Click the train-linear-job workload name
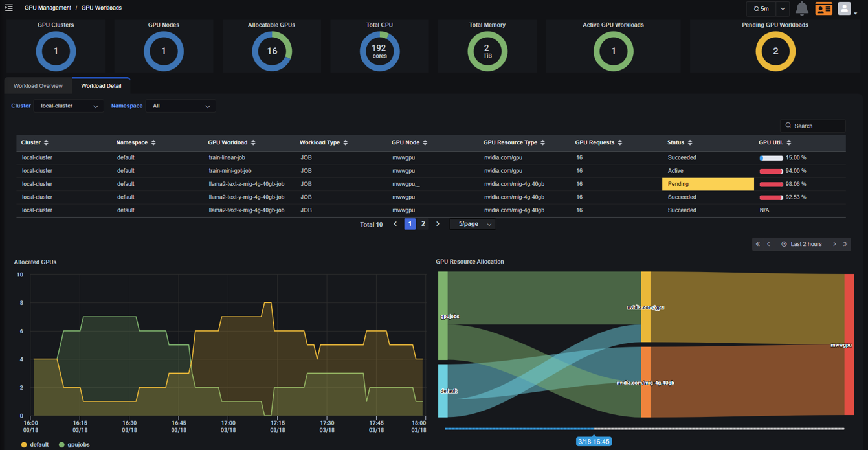 click(227, 158)
